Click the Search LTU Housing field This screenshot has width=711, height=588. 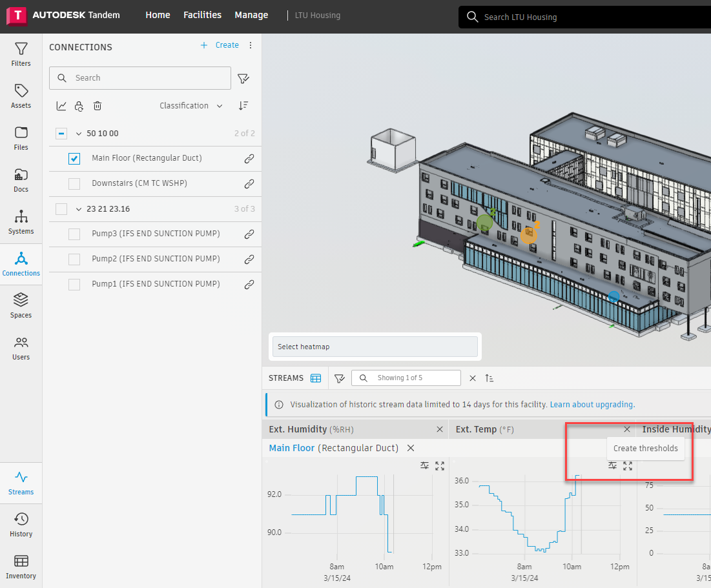click(585, 17)
